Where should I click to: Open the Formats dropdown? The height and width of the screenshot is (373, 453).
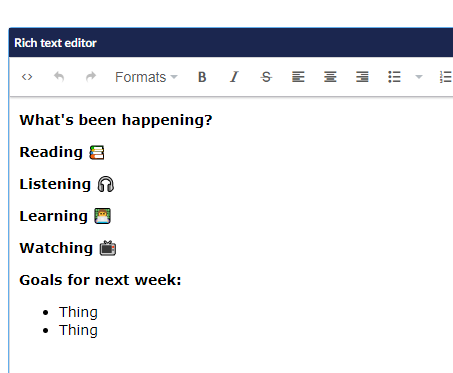click(146, 77)
